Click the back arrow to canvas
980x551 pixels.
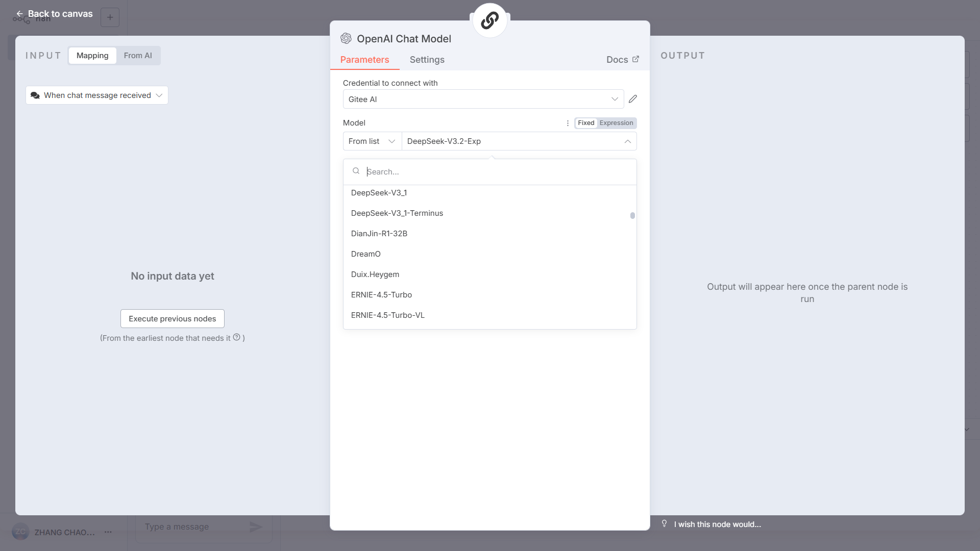click(x=19, y=14)
